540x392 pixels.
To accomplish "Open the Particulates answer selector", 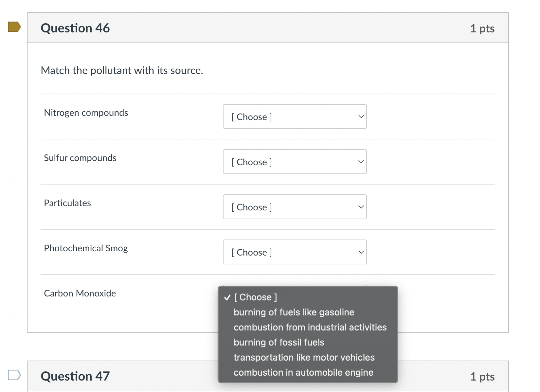I will tap(295, 207).
